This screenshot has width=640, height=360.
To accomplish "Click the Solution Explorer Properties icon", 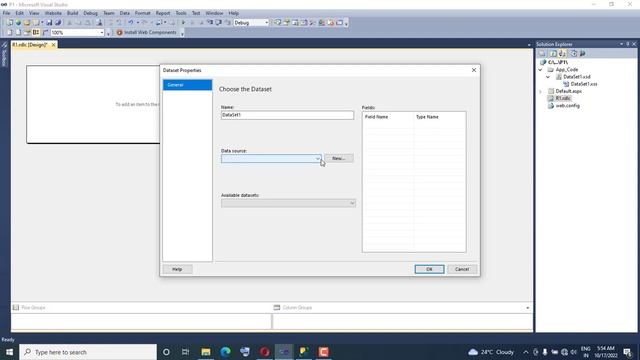I will (542, 53).
